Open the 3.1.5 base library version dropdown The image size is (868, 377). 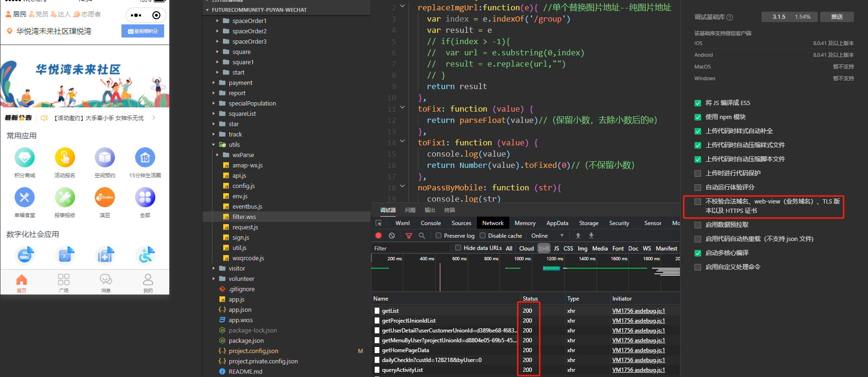(790, 17)
